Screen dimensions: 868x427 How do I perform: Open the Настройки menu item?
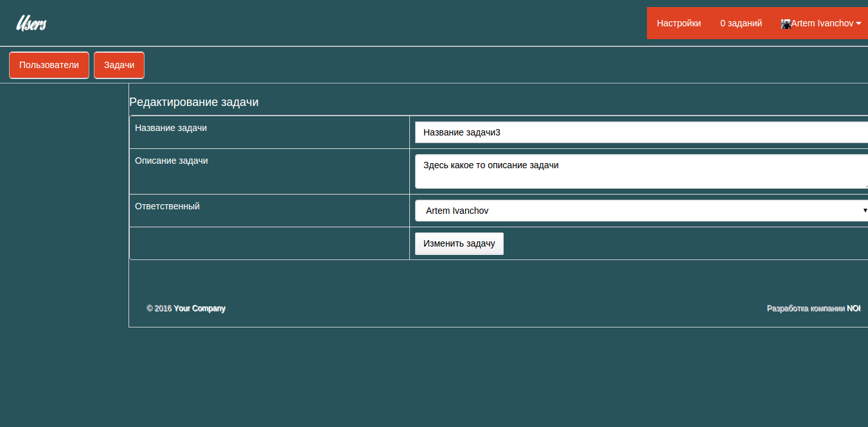point(678,23)
